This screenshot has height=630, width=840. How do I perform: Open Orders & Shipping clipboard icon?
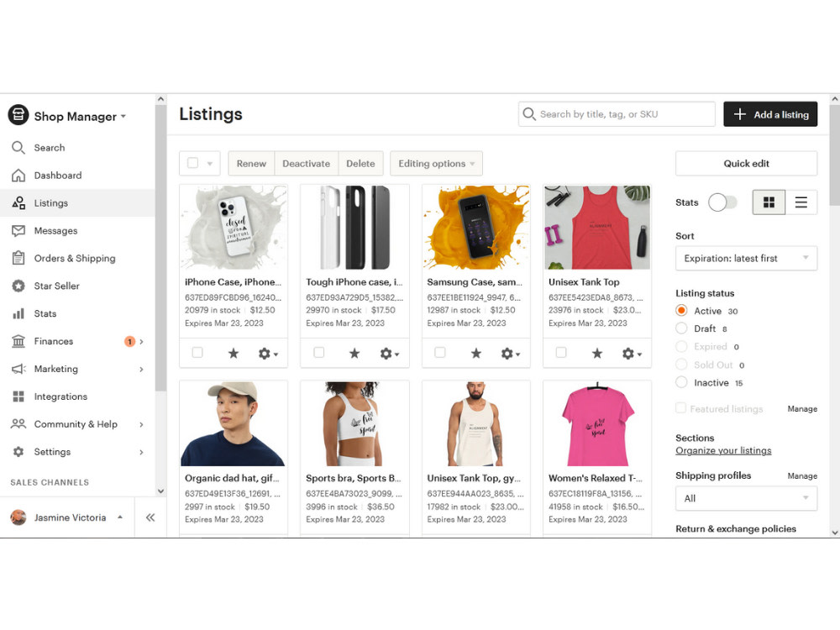(x=18, y=258)
